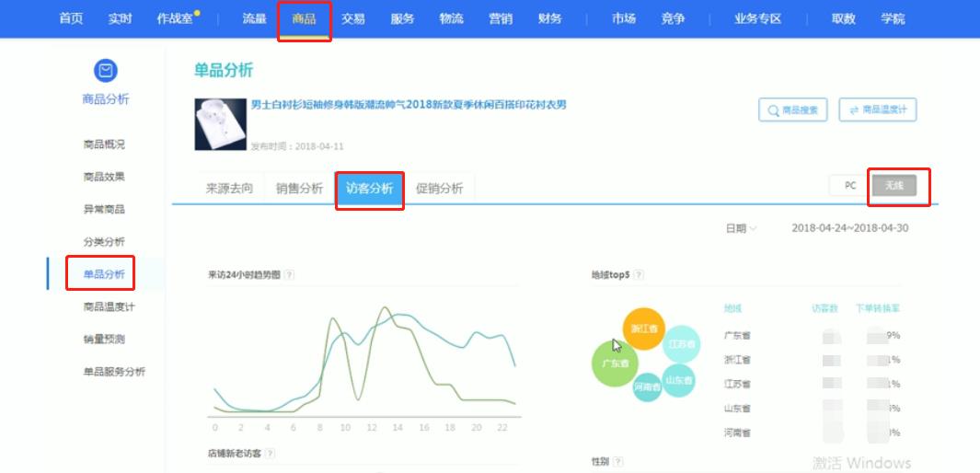
Task: Open date range 2018-04-24~2018-04-30 picker
Action: pyautogui.click(x=849, y=228)
